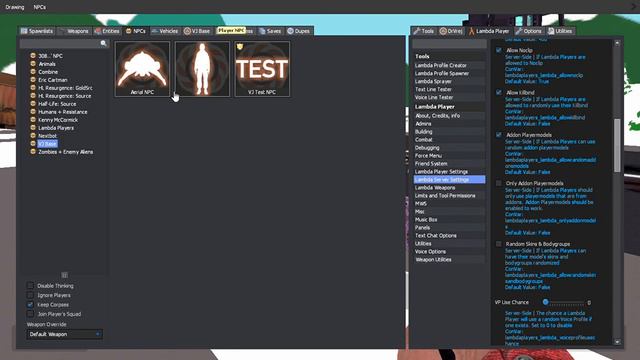Click the magnifier search icon in NPC list
This screenshot has width=640, height=360.
click(x=103, y=43)
